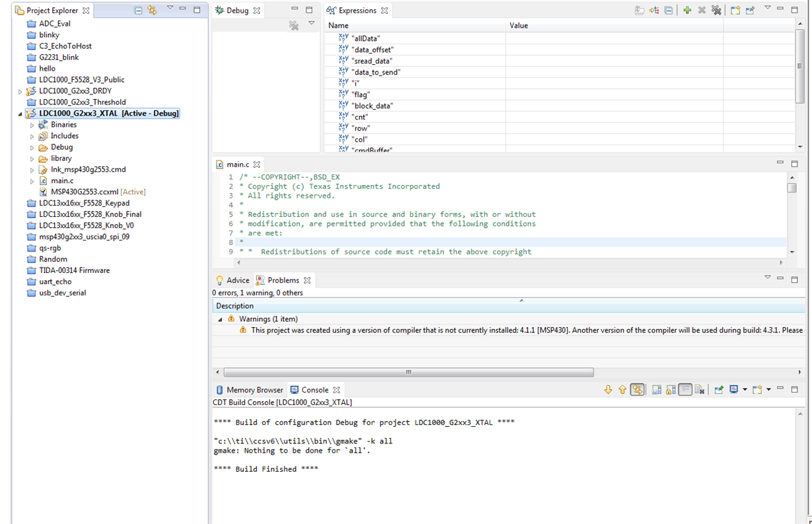Select the "data_to_send" expression row
The height and width of the screenshot is (524, 812).
coord(376,72)
